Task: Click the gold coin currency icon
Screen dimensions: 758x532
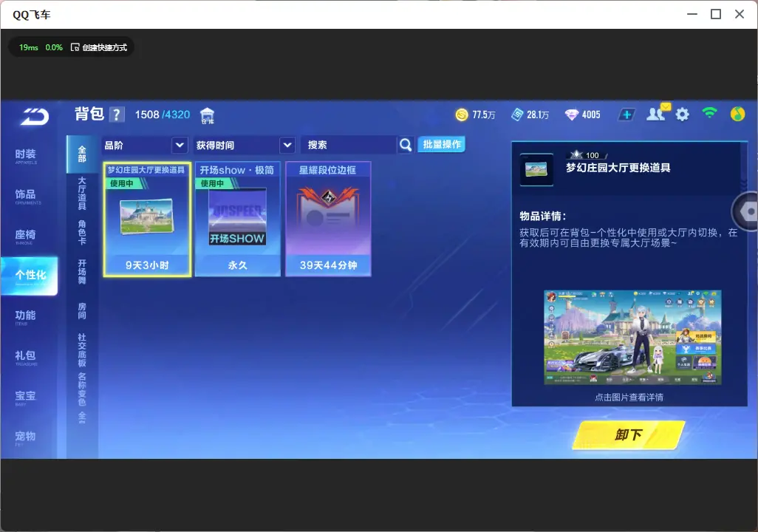Action: [462, 115]
